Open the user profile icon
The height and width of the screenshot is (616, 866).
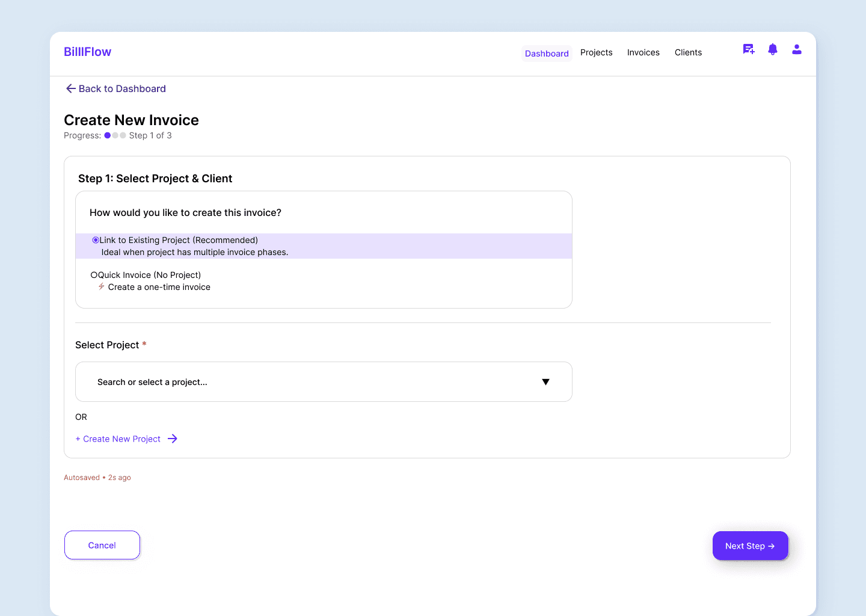tap(797, 50)
